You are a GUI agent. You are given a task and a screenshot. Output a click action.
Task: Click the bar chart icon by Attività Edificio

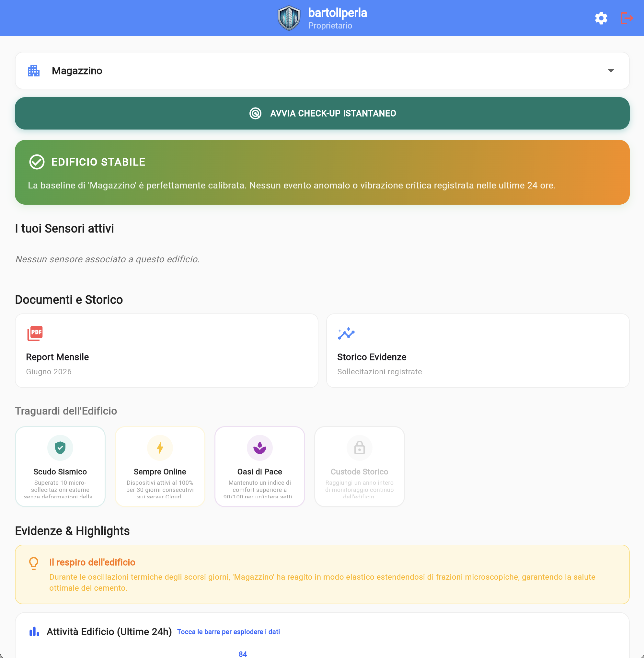(x=34, y=631)
